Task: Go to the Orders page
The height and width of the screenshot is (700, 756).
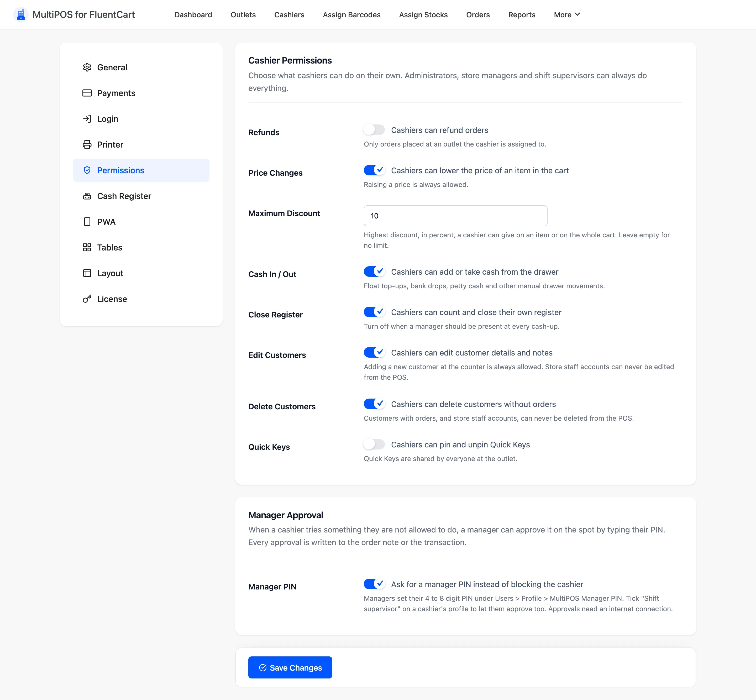Action: point(477,15)
